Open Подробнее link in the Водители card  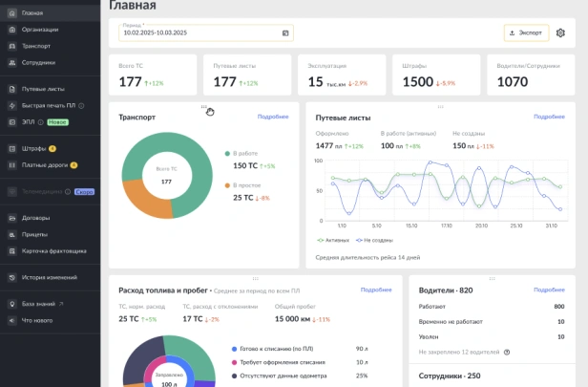coord(549,290)
